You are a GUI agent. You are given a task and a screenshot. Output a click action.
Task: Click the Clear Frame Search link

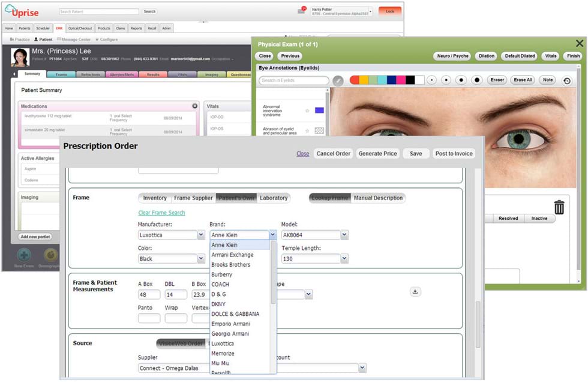point(161,213)
